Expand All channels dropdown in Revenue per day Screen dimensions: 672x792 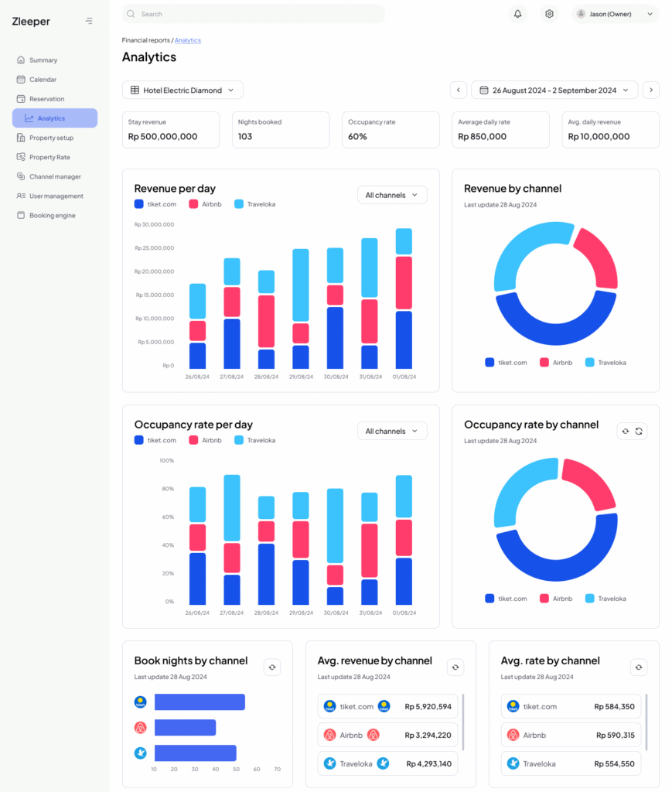(x=392, y=195)
